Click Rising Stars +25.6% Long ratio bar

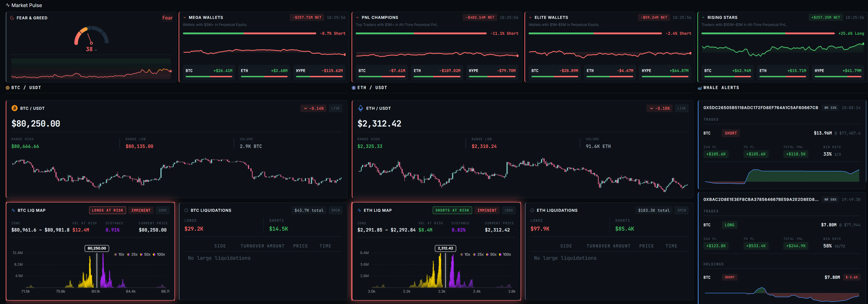point(768,33)
